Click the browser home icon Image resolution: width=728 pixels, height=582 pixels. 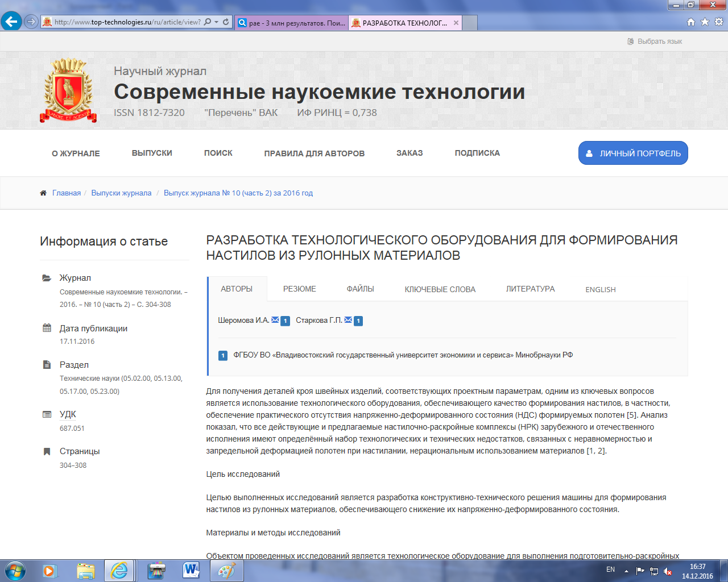[691, 22]
